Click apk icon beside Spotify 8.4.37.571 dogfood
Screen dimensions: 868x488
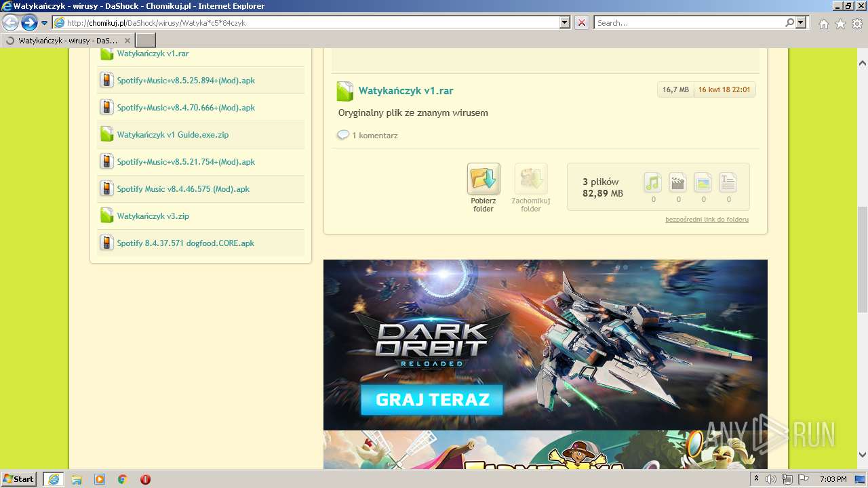pos(106,243)
